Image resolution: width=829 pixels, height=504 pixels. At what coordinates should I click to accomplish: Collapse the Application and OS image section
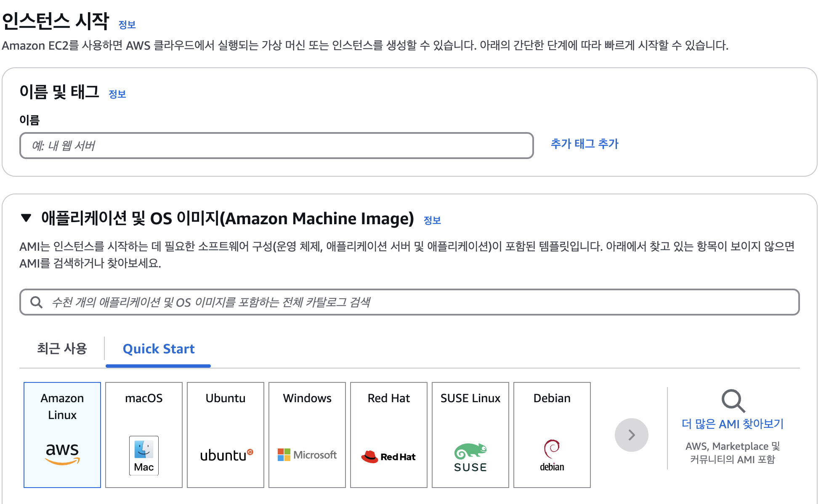point(26,218)
